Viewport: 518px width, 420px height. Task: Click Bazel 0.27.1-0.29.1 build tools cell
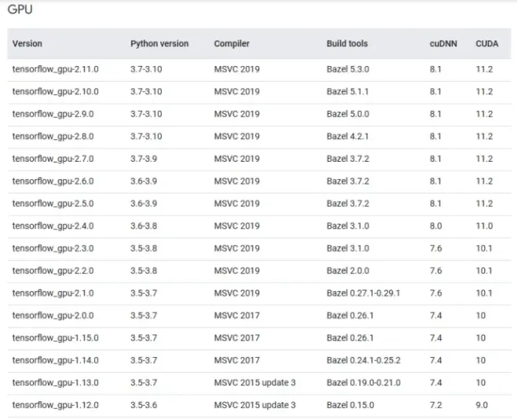363,293
